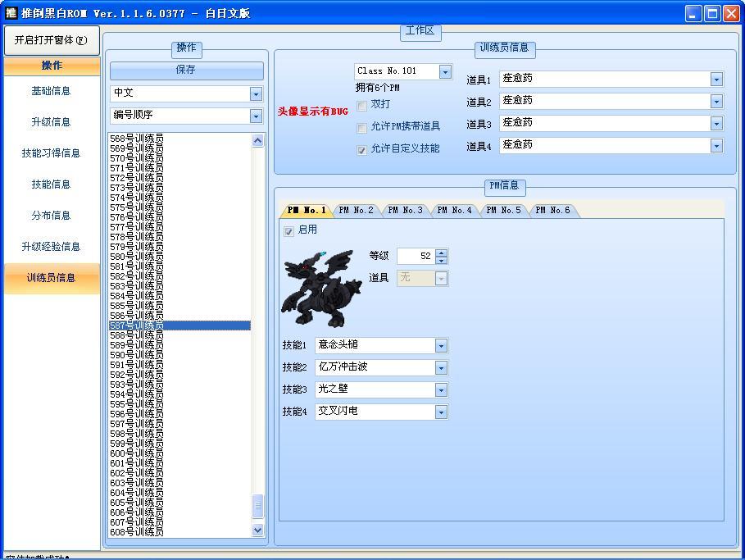Open 技能信息 in the sidebar
This screenshot has width=745, height=560.
click(x=52, y=184)
